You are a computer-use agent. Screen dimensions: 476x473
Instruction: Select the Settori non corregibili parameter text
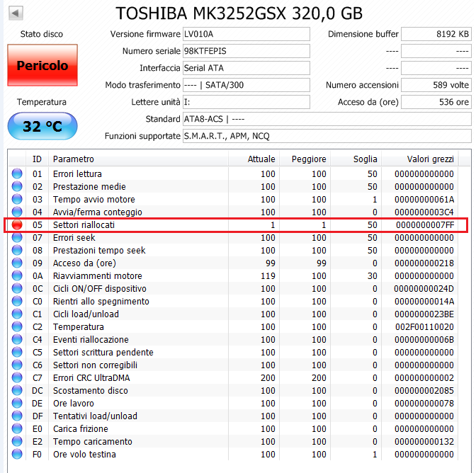[95, 365]
